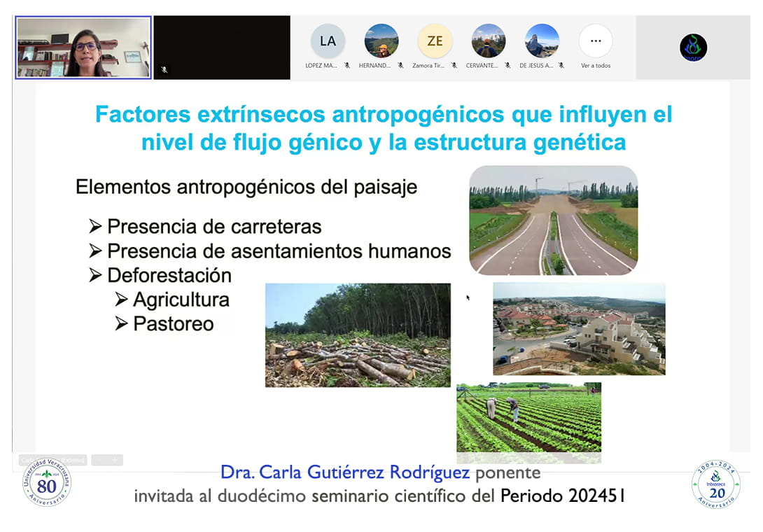Select the DE JESUS A... participant avatar
Image resolution: width=763 pixels, height=532 pixels.
542,41
